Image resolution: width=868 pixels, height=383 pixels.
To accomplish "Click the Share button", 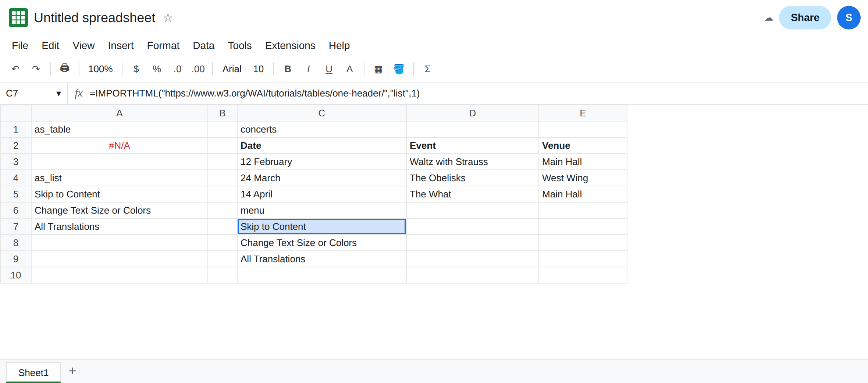I will pyautogui.click(x=805, y=18).
